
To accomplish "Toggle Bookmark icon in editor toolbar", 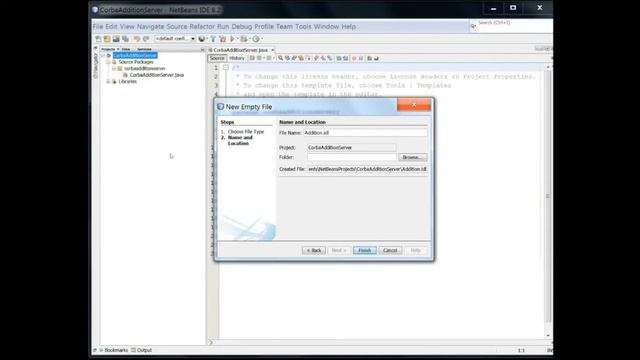I will (x=329, y=58).
